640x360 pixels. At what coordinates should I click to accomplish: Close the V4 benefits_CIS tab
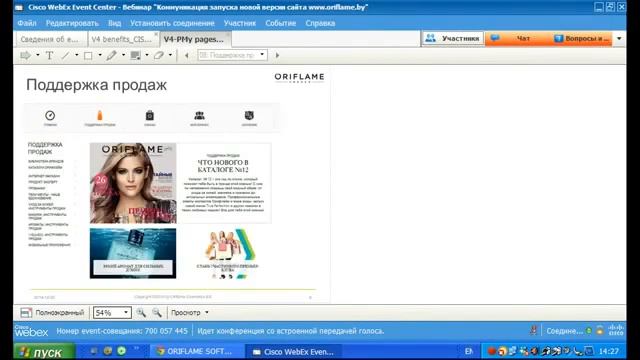[156, 34]
